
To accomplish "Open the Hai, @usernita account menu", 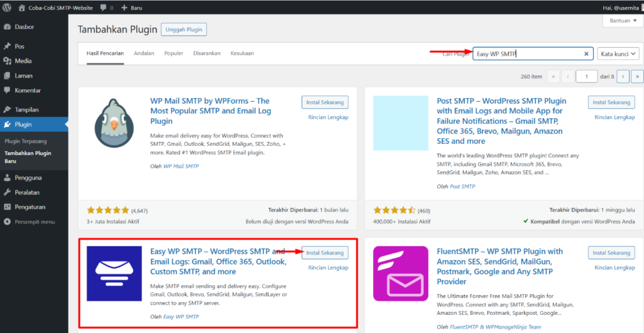I will tap(625, 8).
